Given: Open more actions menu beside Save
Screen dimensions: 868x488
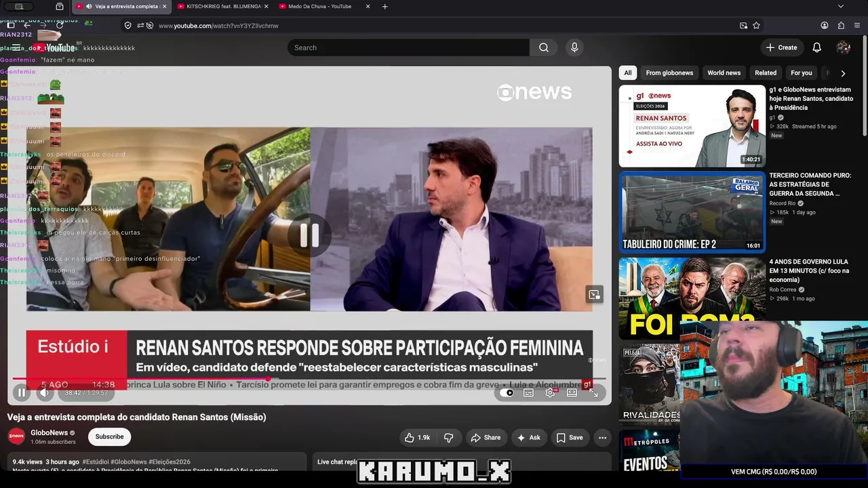Looking at the screenshot, I should 601,437.
